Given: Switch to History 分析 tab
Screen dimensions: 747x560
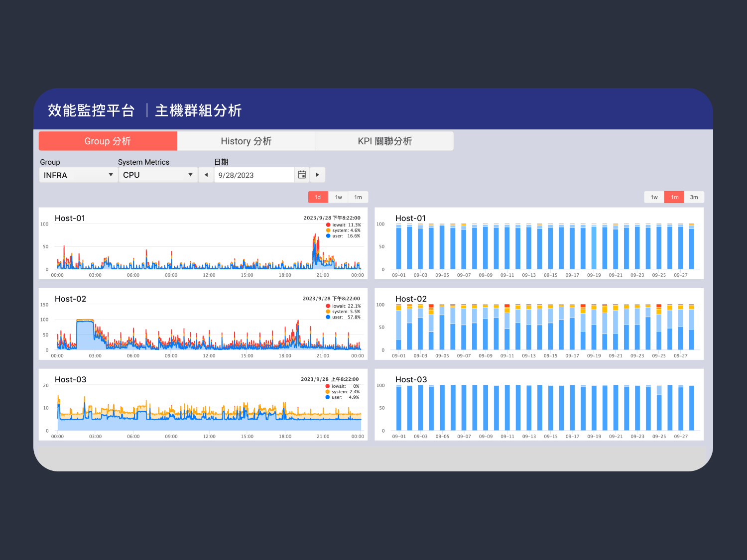Looking at the screenshot, I should (x=246, y=141).
